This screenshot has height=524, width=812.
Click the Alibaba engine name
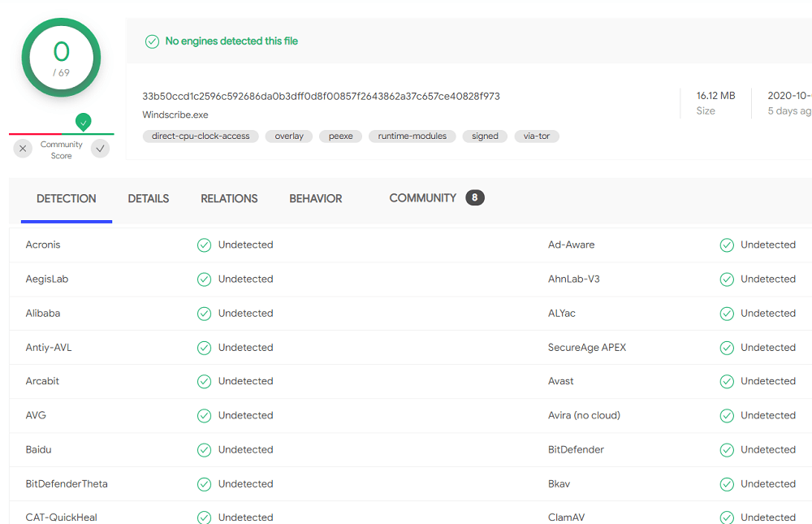pos(43,313)
